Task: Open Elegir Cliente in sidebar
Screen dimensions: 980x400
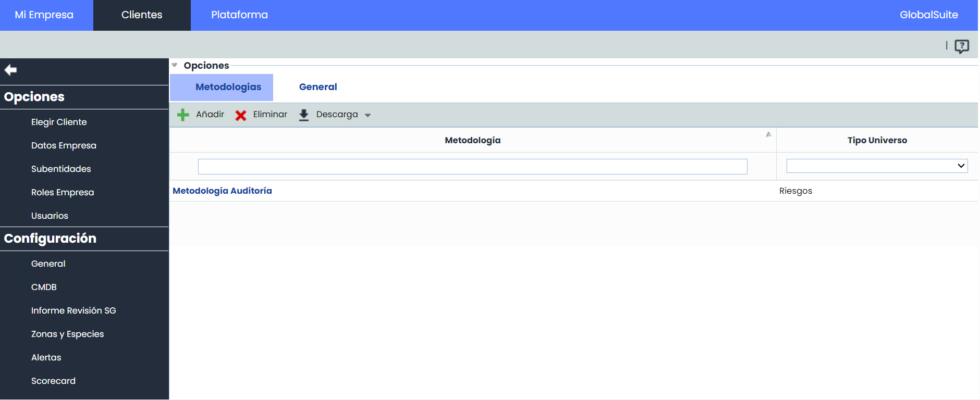Action: tap(59, 122)
